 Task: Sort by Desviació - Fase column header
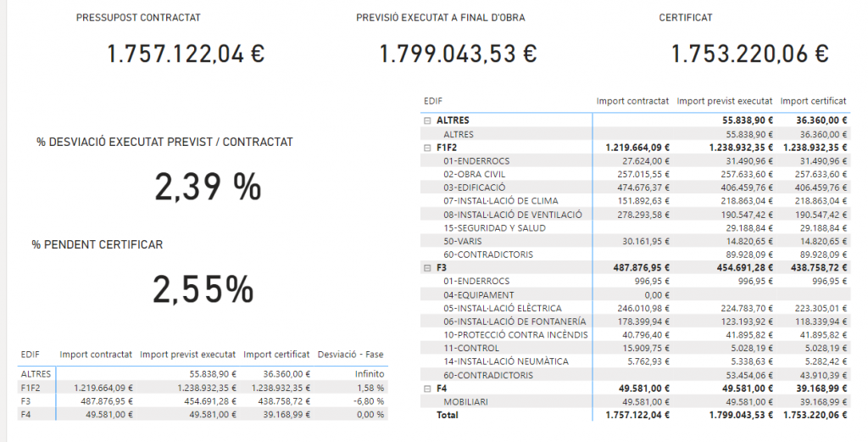pyautogui.click(x=351, y=355)
